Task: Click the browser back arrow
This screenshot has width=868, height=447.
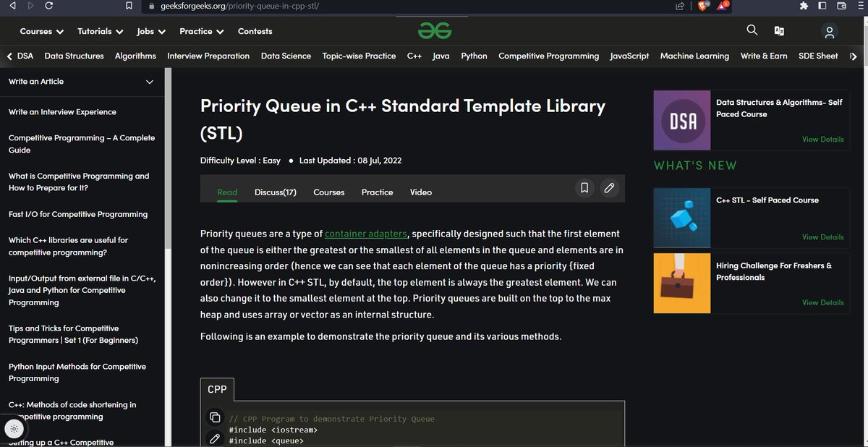Action: 12,6
